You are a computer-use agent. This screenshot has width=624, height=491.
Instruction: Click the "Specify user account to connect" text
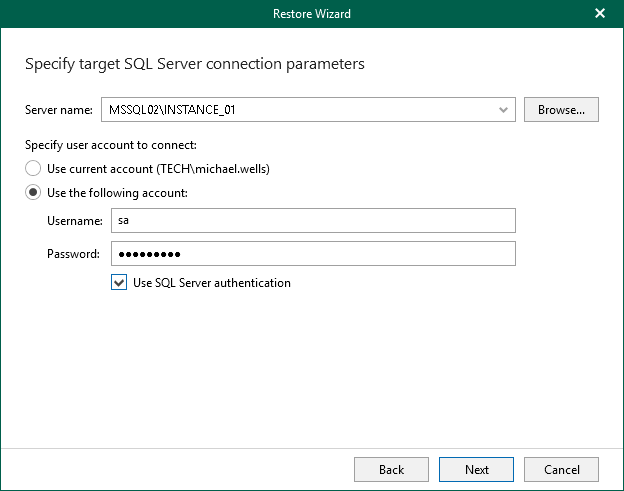(110, 145)
